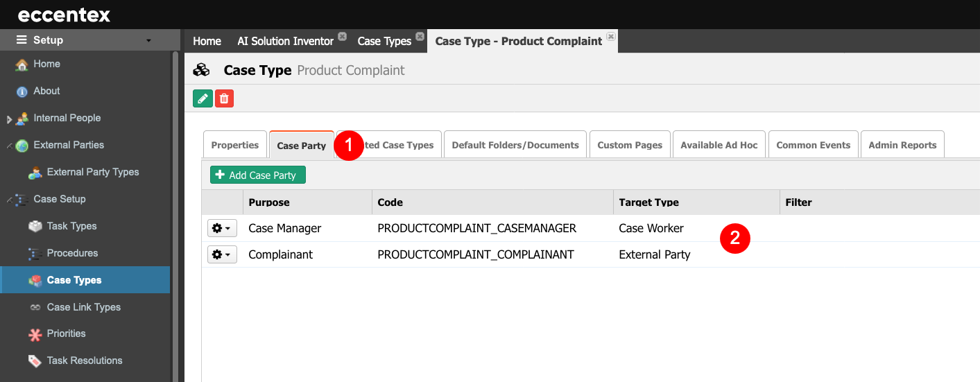Image resolution: width=980 pixels, height=382 pixels.
Task: Select Priorities in the sidebar
Action: [x=67, y=333]
